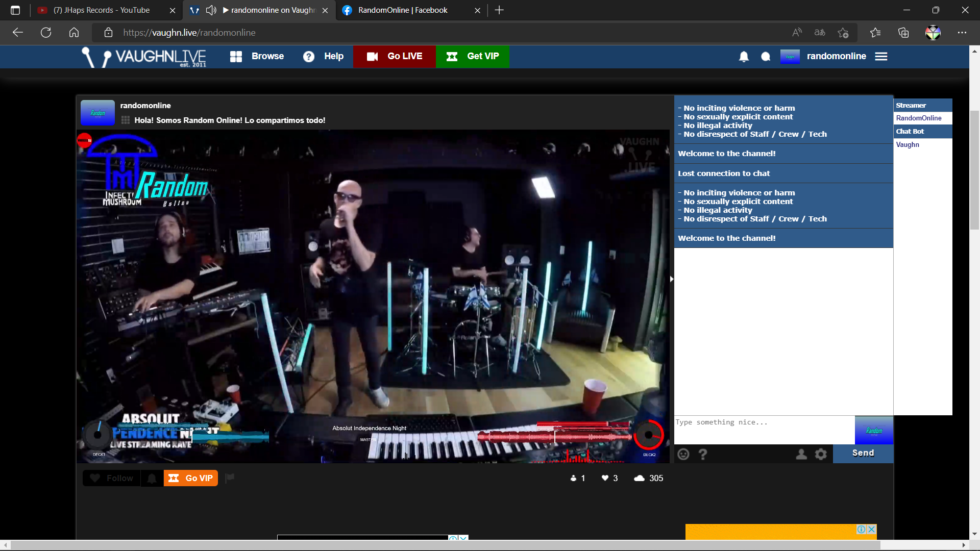
Task: Open the notifications bell in Vaughn header
Action: point(744,57)
